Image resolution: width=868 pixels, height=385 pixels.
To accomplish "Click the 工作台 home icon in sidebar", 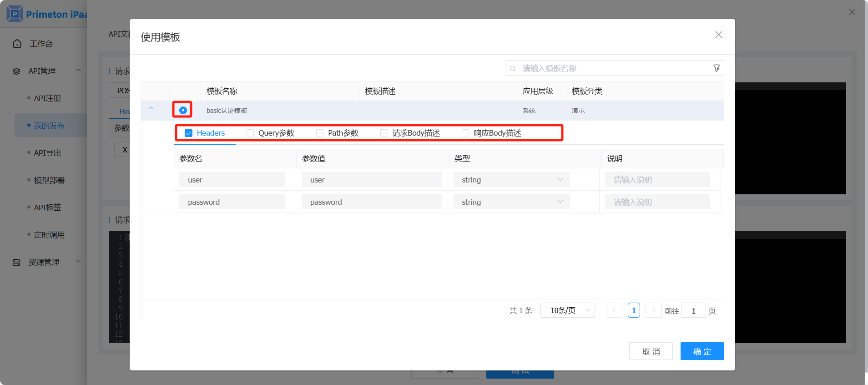I will point(17,44).
